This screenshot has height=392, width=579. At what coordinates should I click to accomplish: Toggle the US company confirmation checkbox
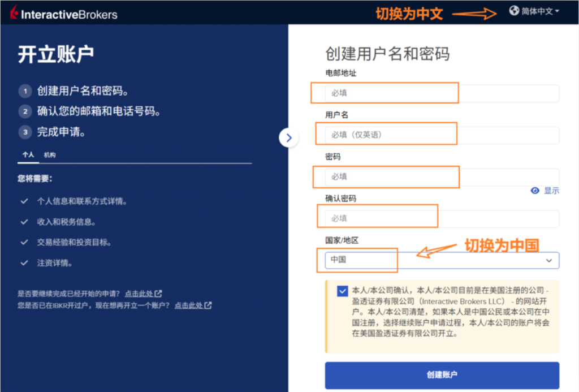coord(342,291)
